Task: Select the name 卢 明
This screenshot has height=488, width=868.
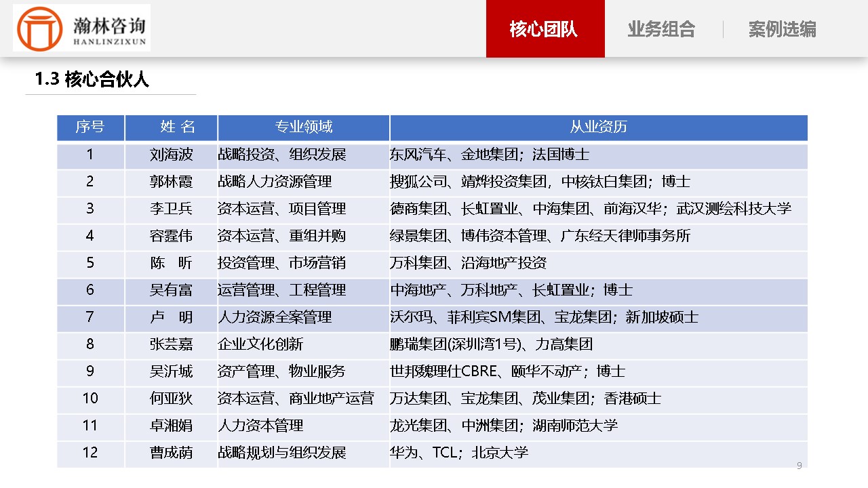Action: pyautogui.click(x=171, y=317)
